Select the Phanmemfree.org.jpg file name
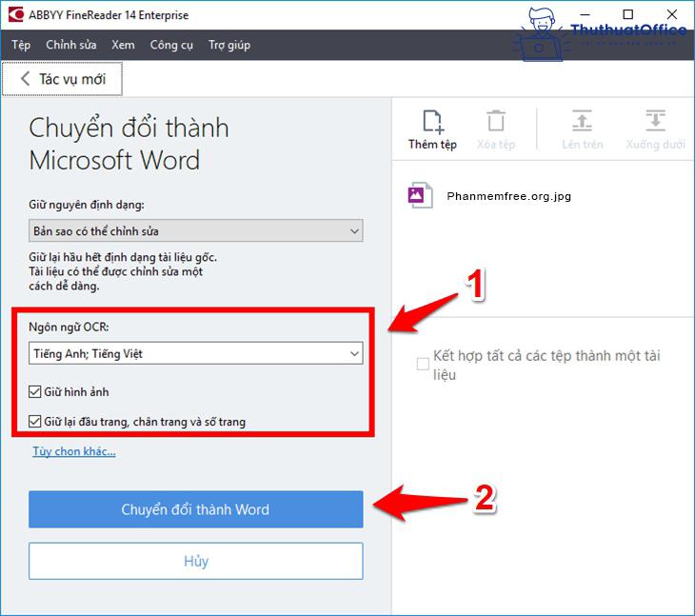The width and height of the screenshot is (695, 616). 508,196
